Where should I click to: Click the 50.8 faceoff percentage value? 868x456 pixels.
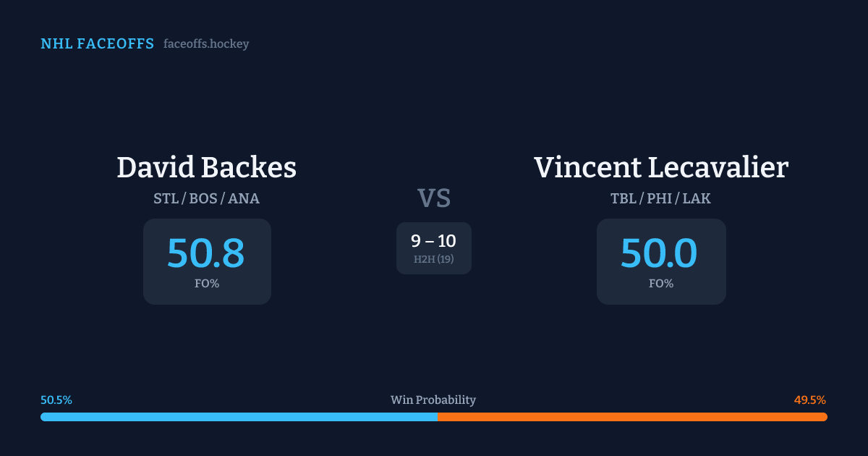[206, 253]
